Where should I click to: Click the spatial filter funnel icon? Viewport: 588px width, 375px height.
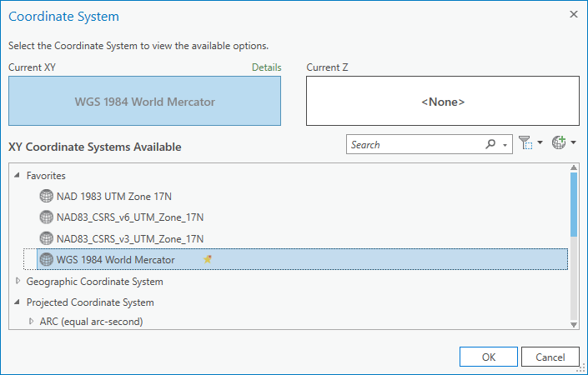point(525,142)
